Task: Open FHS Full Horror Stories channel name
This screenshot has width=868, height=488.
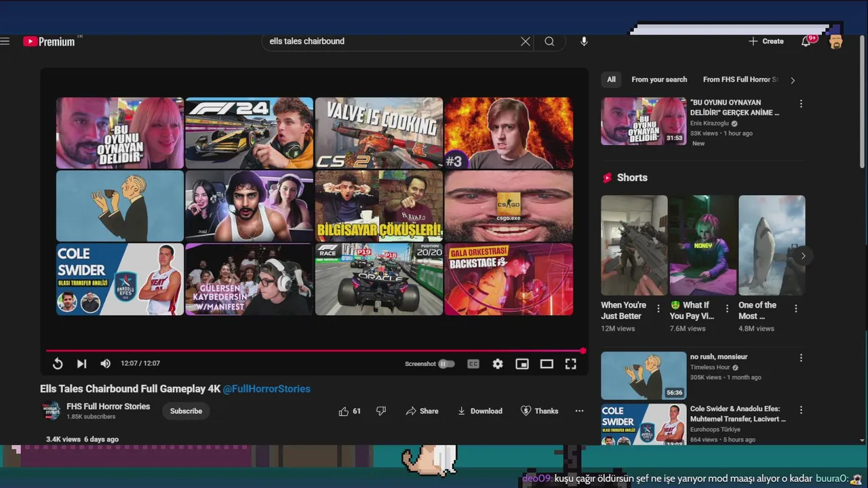Action: (108, 407)
